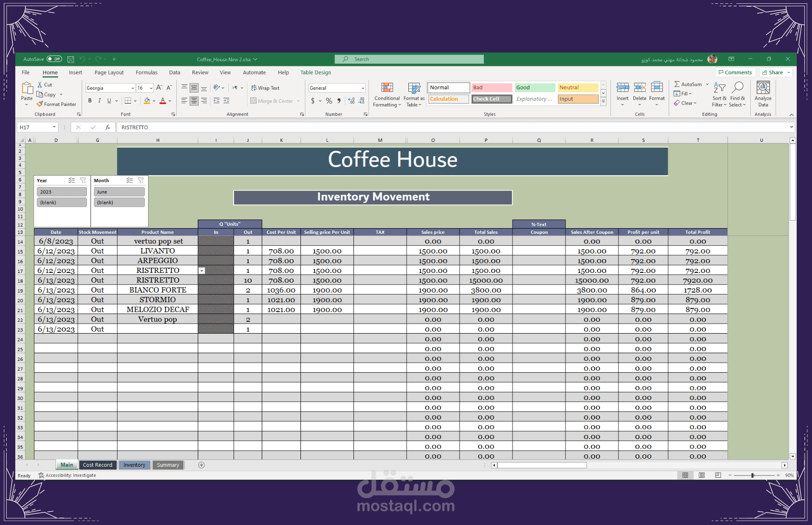Switch to Page Break Preview in status bar
The width and height of the screenshot is (812, 525).
point(718,475)
